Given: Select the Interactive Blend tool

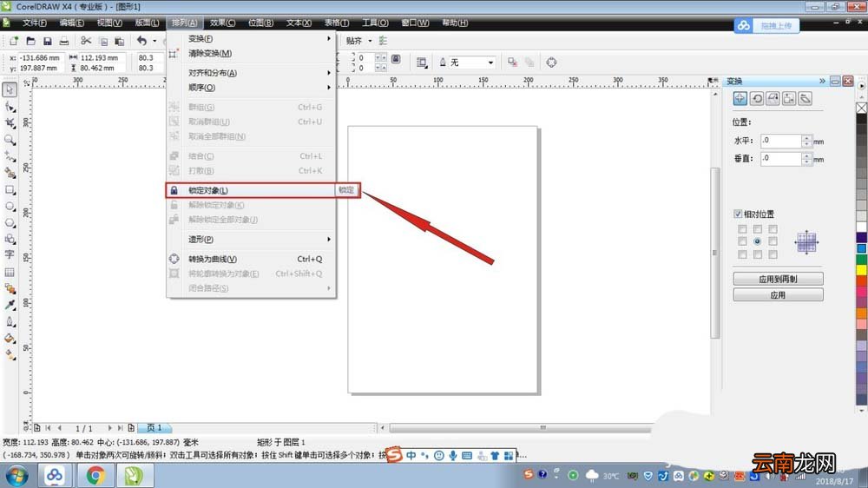Looking at the screenshot, I should coord(10,288).
